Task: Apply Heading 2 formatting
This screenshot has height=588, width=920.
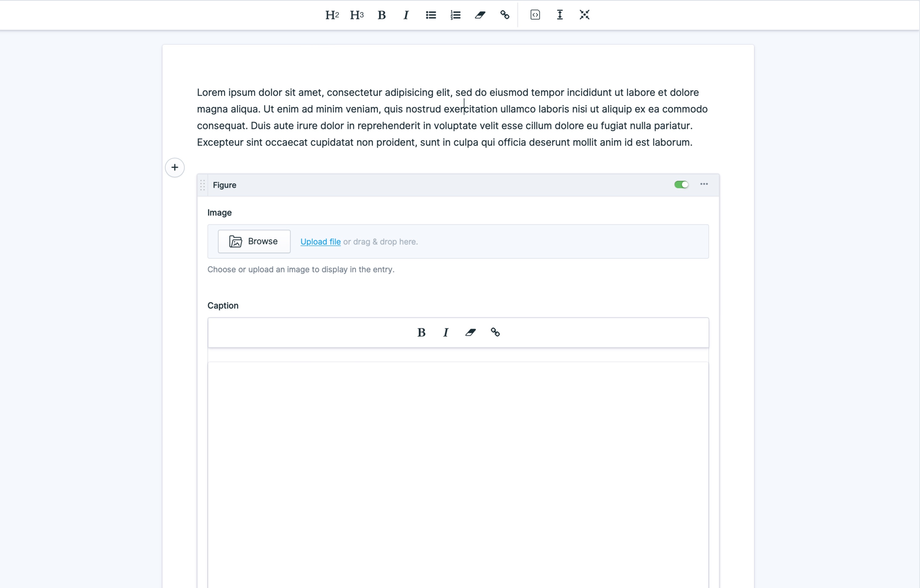Action: pos(332,15)
